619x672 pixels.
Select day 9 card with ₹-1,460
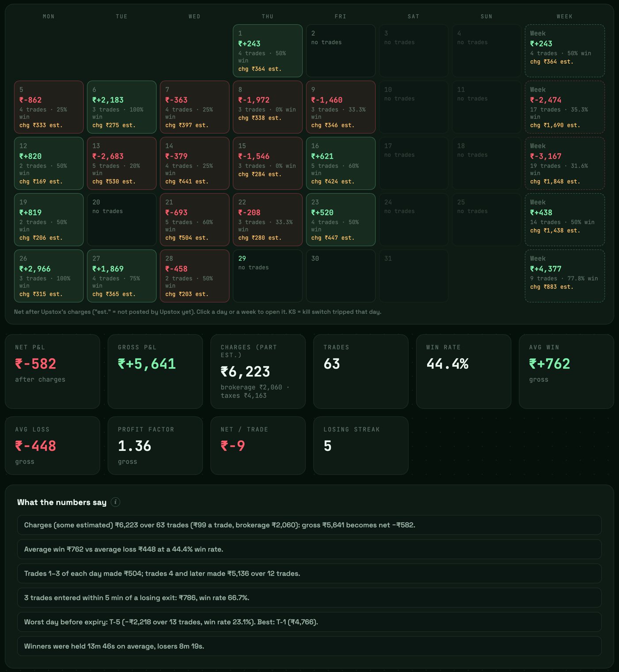point(340,107)
